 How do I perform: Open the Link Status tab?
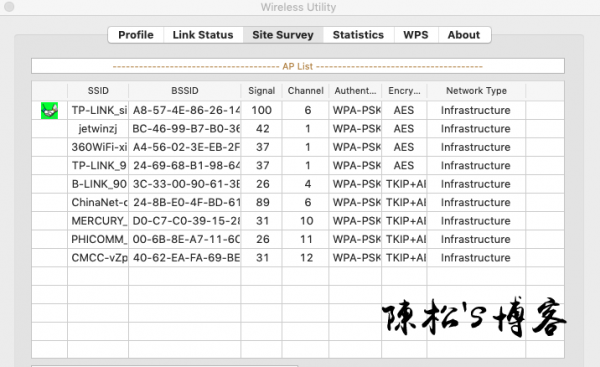(x=203, y=35)
